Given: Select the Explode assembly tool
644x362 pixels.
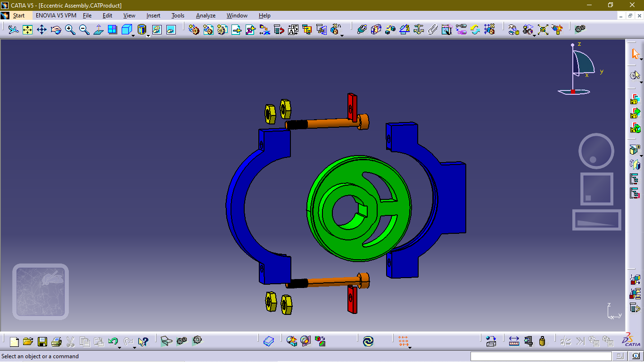Looking at the screenshot, I should [543, 30].
